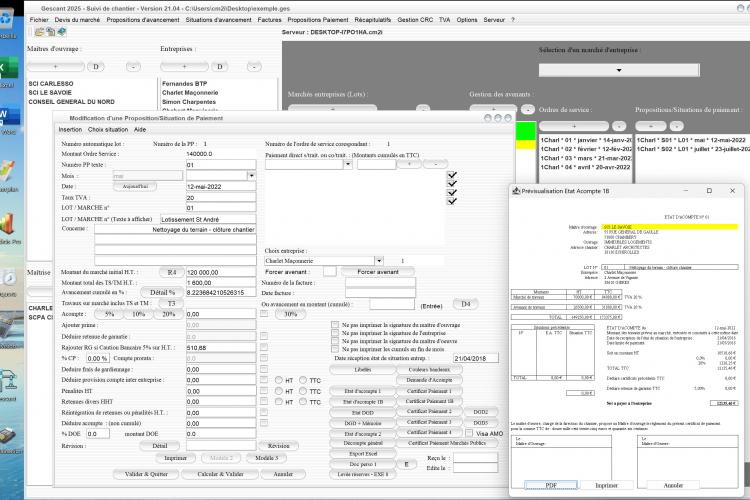The image size is (750, 500).
Task: Apply the 20% acompte button
Action: (168, 314)
